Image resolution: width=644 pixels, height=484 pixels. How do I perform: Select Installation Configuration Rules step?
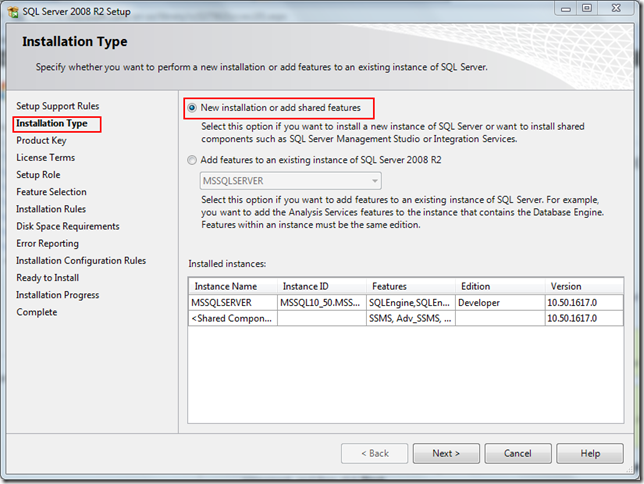click(81, 260)
